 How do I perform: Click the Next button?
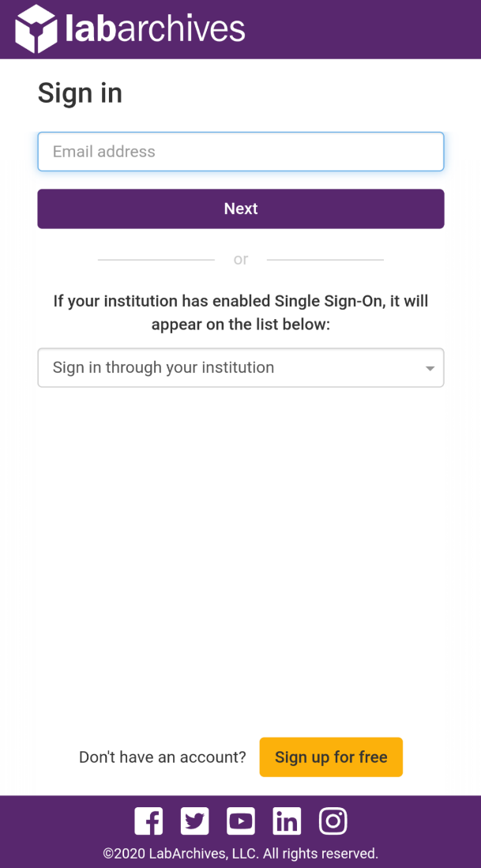[241, 209]
